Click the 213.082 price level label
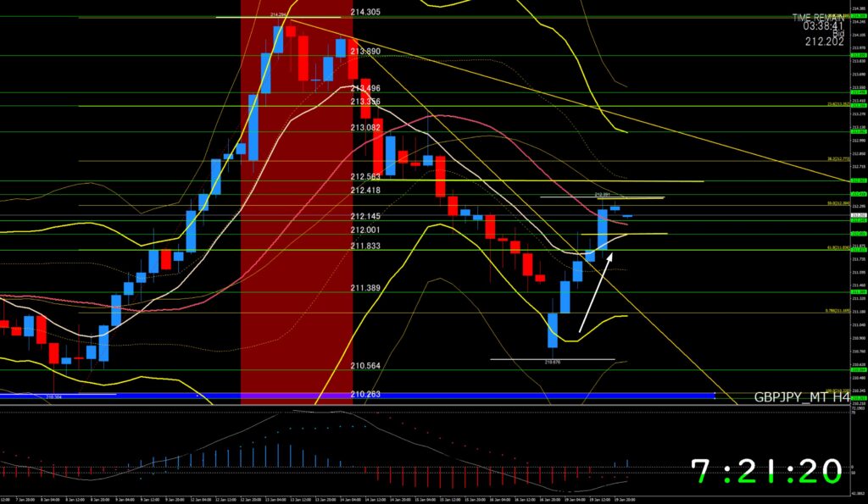The image size is (868, 504). [x=364, y=127]
